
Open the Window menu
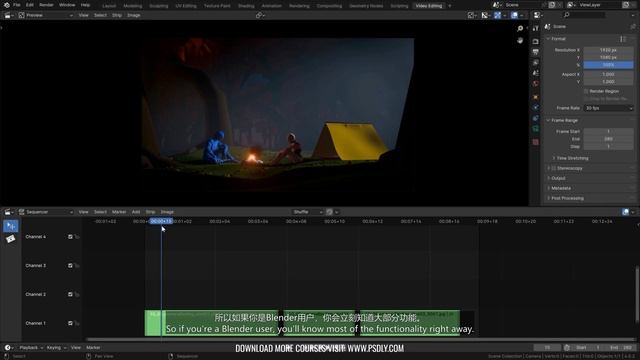click(x=67, y=5)
